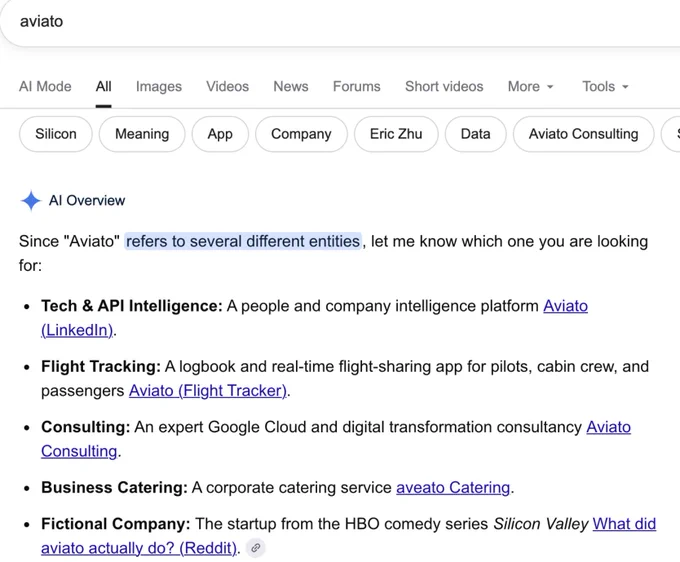Select the Company suggestion chip
Image resolution: width=680 pixels, height=562 pixels.
point(301,134)
